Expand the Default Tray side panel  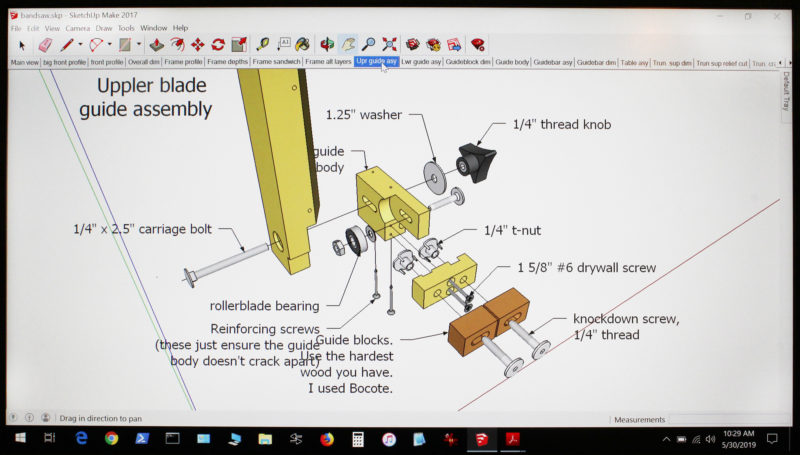(786, 90)
